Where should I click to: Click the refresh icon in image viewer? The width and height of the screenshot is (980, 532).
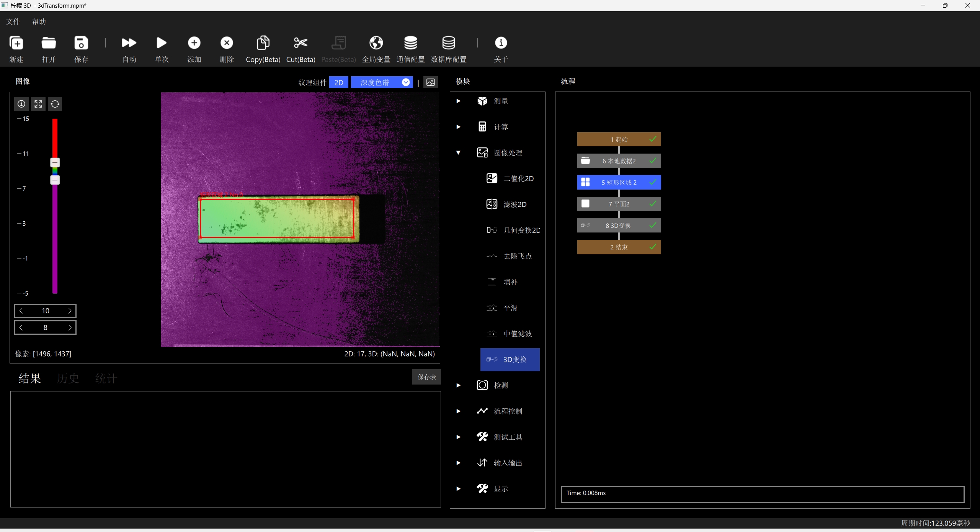coord(55,104)
